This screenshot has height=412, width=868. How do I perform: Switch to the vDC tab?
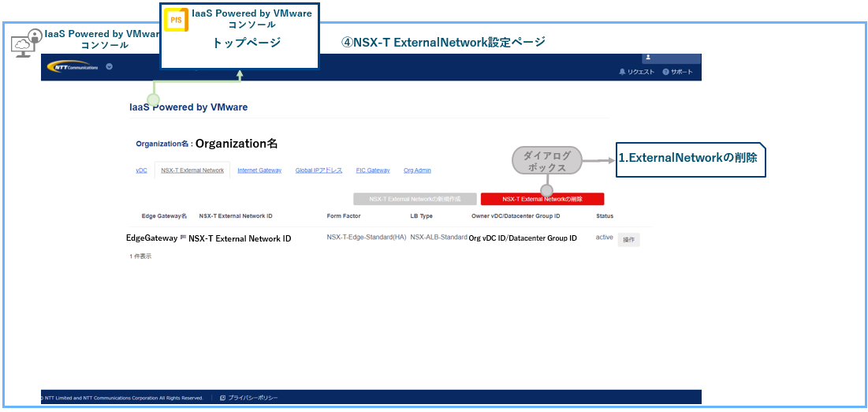click(142, 170)
